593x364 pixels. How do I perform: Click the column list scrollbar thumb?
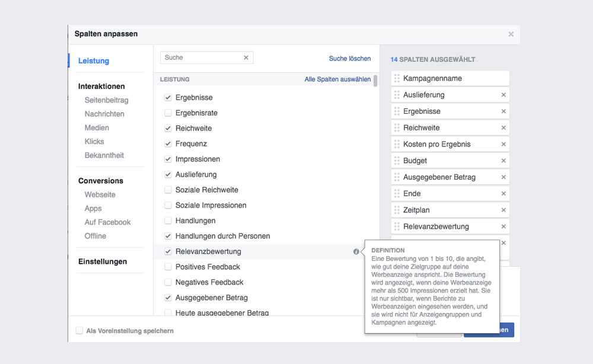(x=375, y=81)
